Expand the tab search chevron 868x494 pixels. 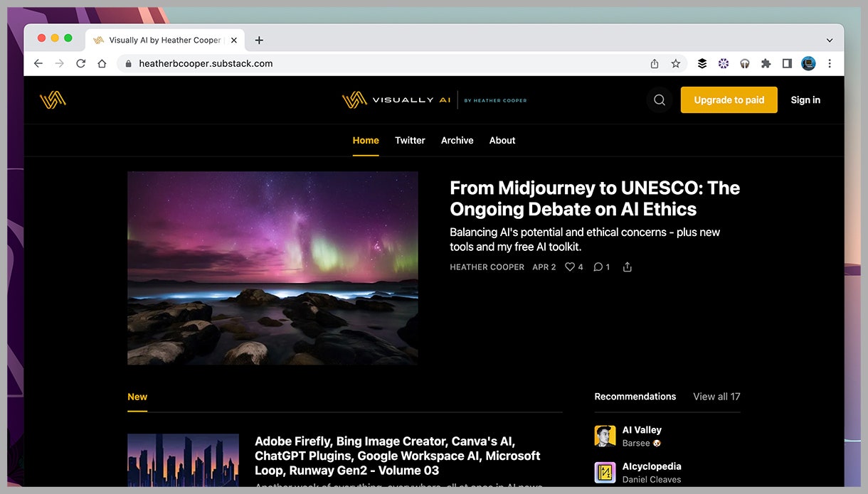[x=830, y=41]
